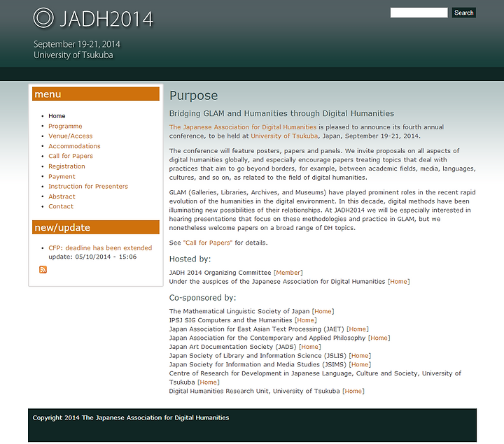Open Home link for Contemporary and Applied Philosophy
This screenshot has height=444, width=504.
(x=379, y=338)
